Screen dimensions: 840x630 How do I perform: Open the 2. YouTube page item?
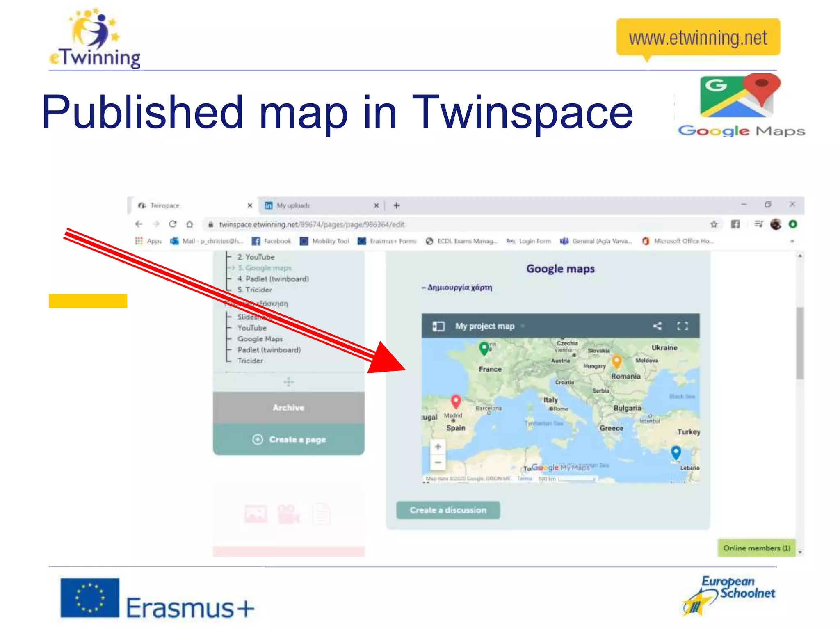point(256,257)
